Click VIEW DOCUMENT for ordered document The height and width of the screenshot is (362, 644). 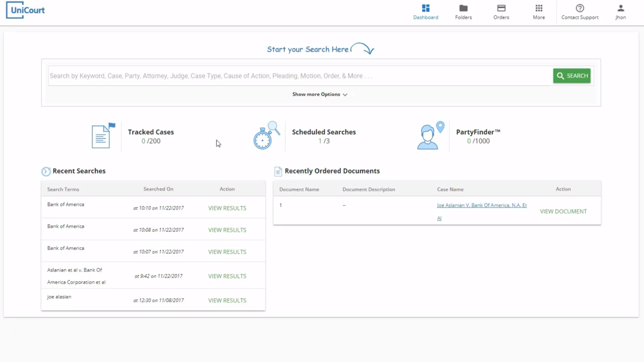(563, 212)
